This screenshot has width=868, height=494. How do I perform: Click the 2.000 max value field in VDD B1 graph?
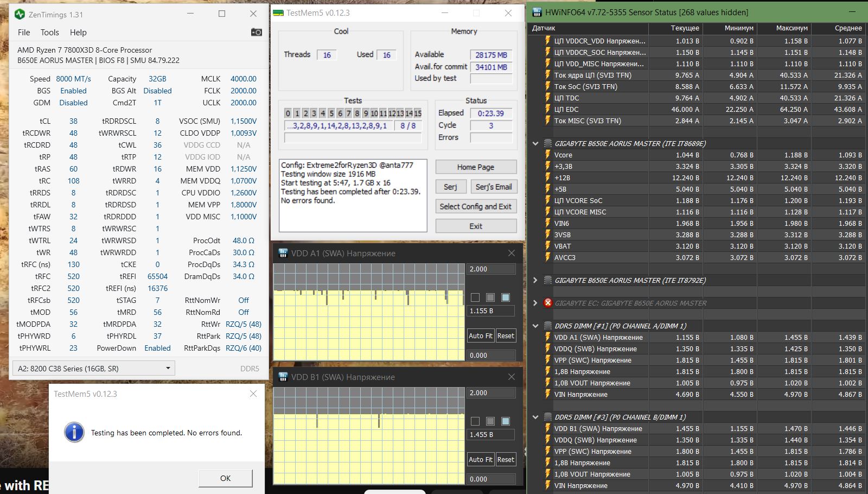(x=490, y=392)
